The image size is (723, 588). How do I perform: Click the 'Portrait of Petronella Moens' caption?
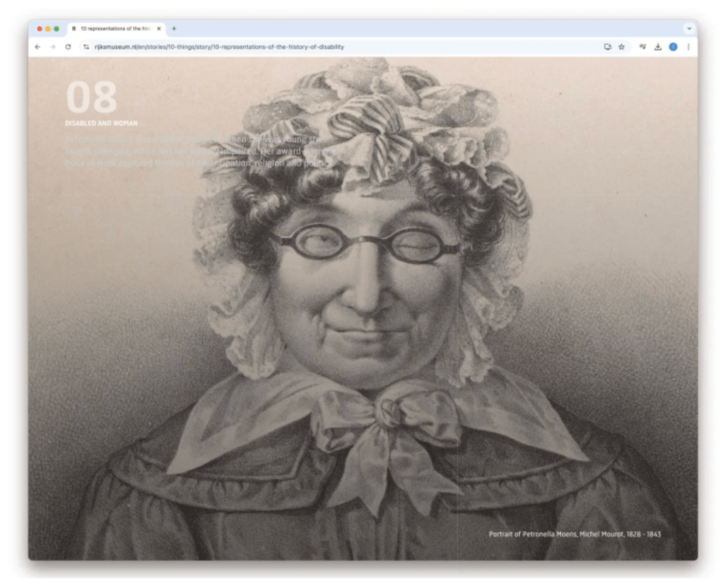575,534
